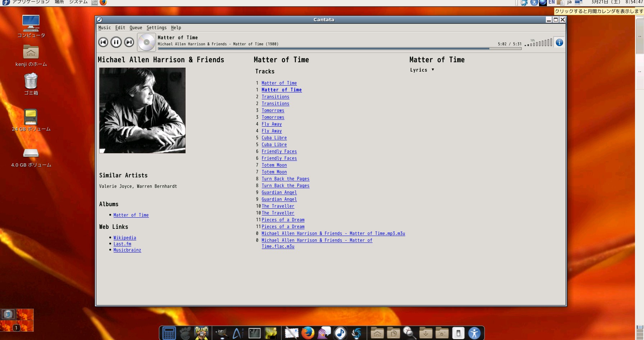Launch Pidgin messenger from the dock

coord(324,333)
